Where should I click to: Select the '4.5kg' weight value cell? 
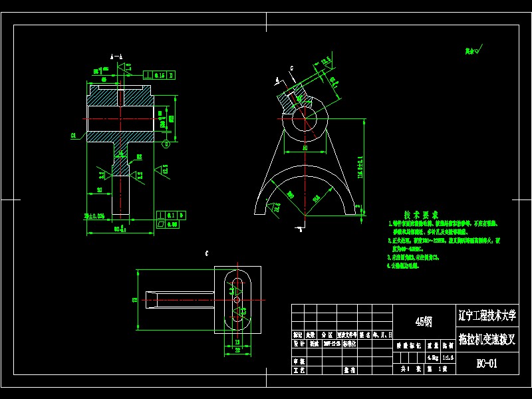433,358
